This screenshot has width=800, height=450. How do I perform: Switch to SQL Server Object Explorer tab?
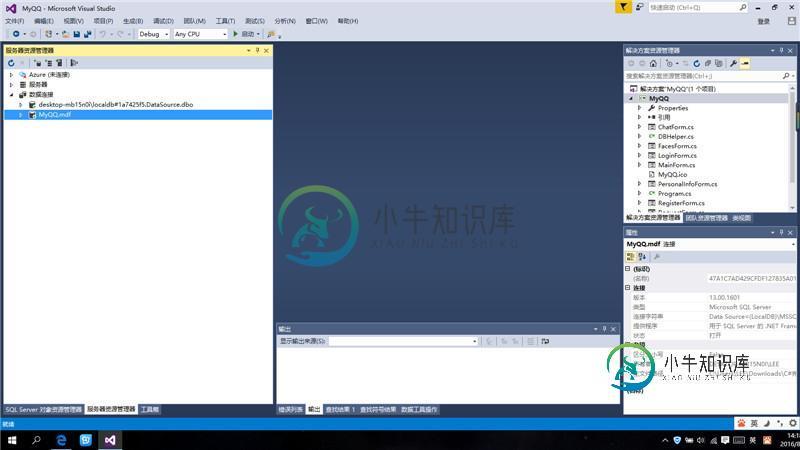click(43, 410)
